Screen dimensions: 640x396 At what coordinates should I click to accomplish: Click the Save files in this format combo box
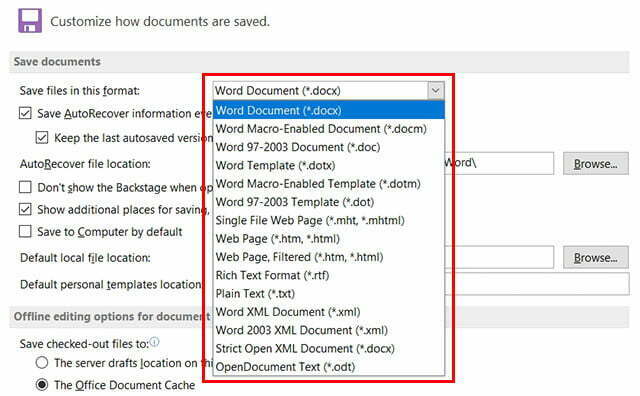click(x=328, y=90)
